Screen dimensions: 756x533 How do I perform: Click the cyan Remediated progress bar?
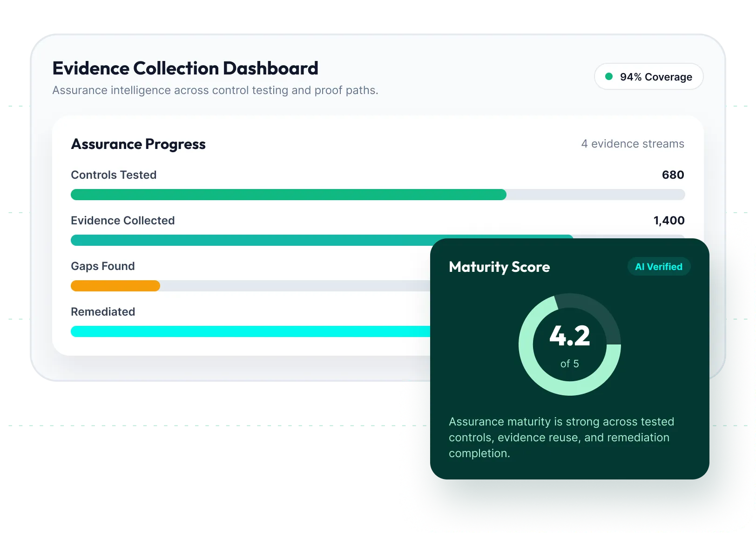pyautogui.click(x=250, y=331)
